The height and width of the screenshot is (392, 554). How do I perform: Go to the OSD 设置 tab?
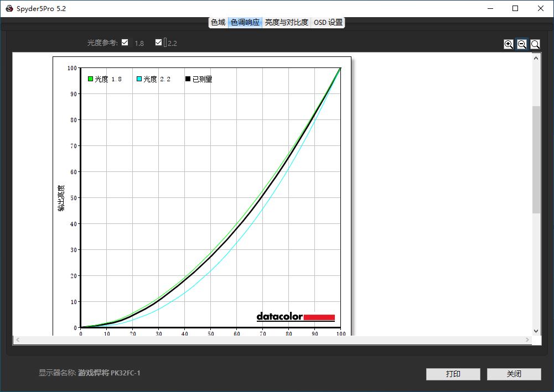[x=328, y=23]
